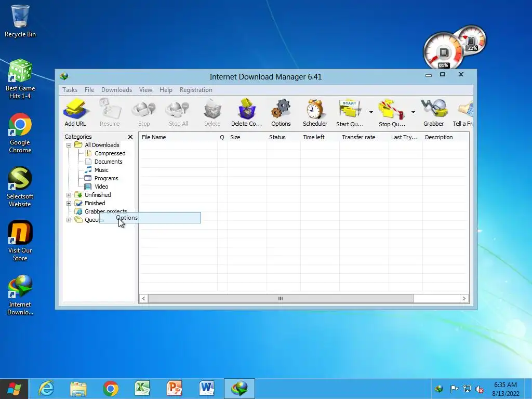The width and height of the screenshot is (532, 399).
Task: Expand the Finished tree node
Action: click(x=69, y=203)
